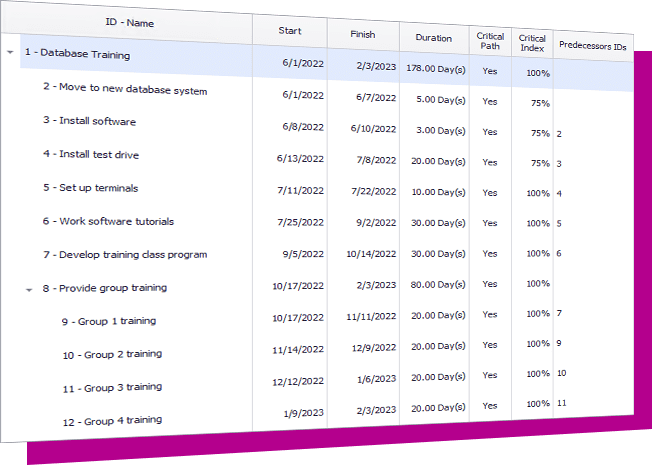This screenshot has height=465, width=652.
Task: Select 7 - Develop training class program
Action: point(125,254)
